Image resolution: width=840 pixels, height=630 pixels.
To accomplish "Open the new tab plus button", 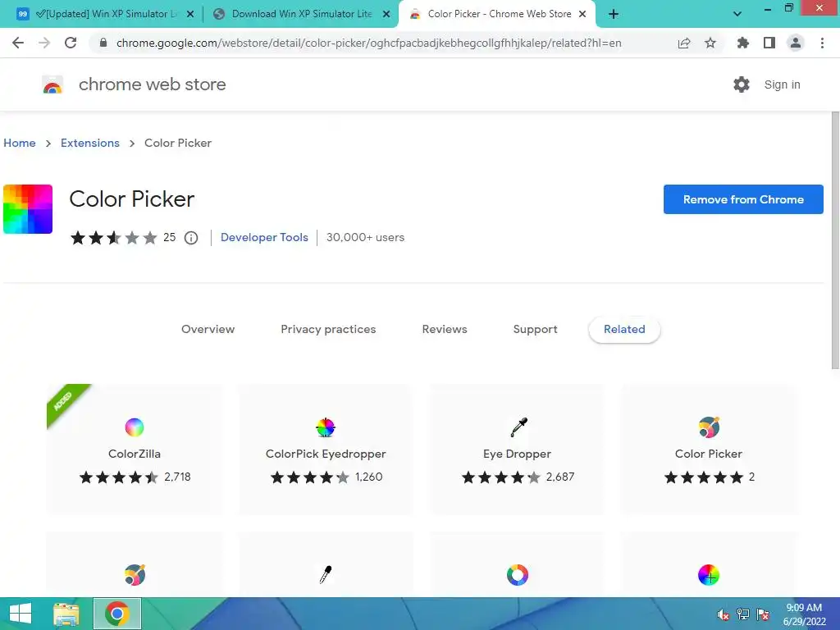I will point(614,14).
